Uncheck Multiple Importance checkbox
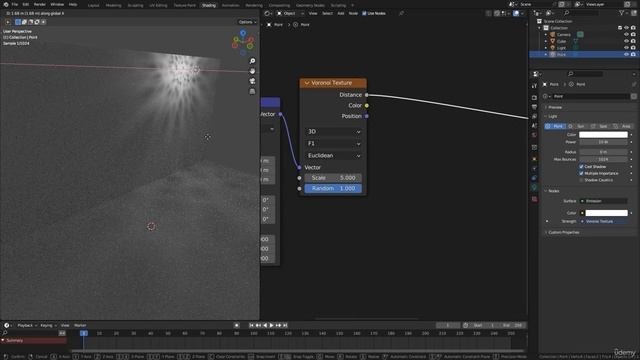Image resolution: width=640 pixels, height=360 pixels. click(x=581, y=173)
